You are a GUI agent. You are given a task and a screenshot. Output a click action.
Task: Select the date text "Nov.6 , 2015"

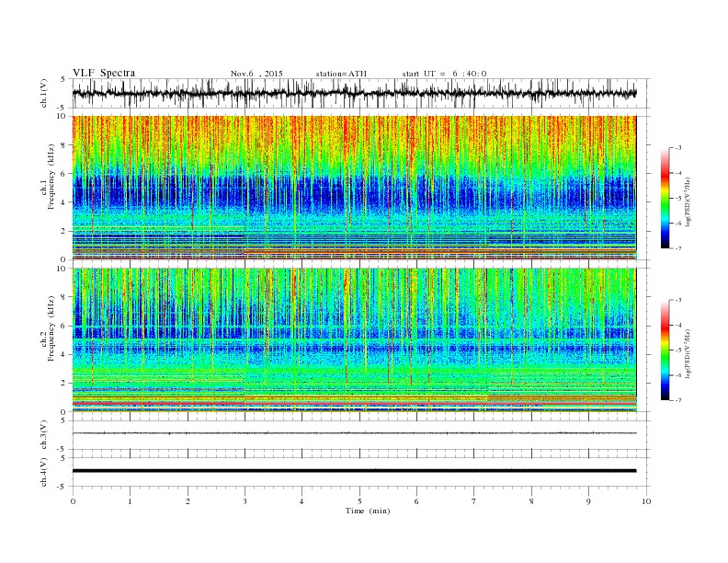click(x=256, y=74)
